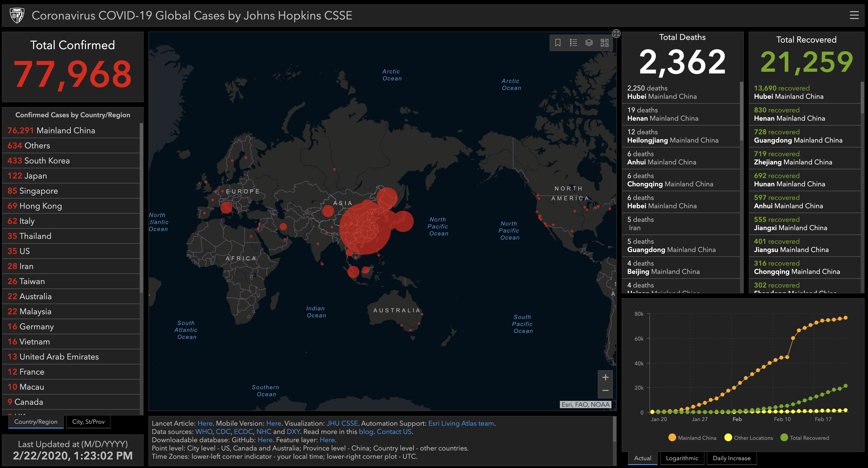Viewport: 868px width, 468px height.
Task: Select the 22 Australia row
Action: point(71,296)
